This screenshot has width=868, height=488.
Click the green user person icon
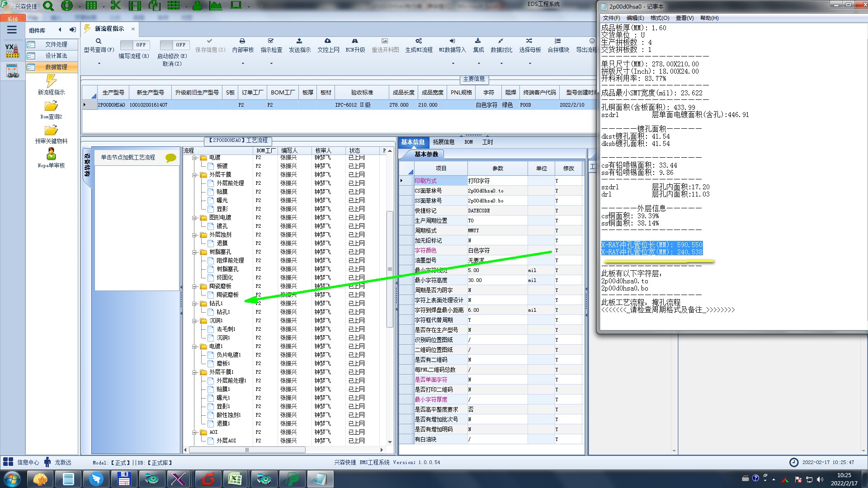coord(198,6)
